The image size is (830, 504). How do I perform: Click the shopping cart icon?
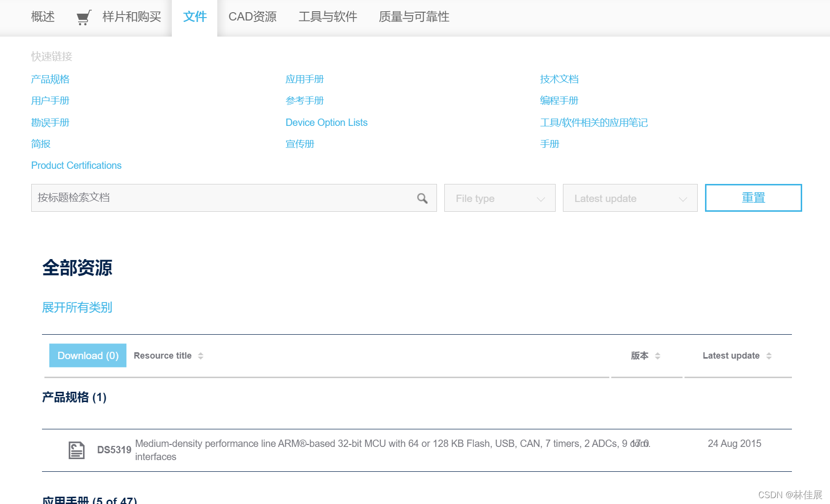(83, 18)
